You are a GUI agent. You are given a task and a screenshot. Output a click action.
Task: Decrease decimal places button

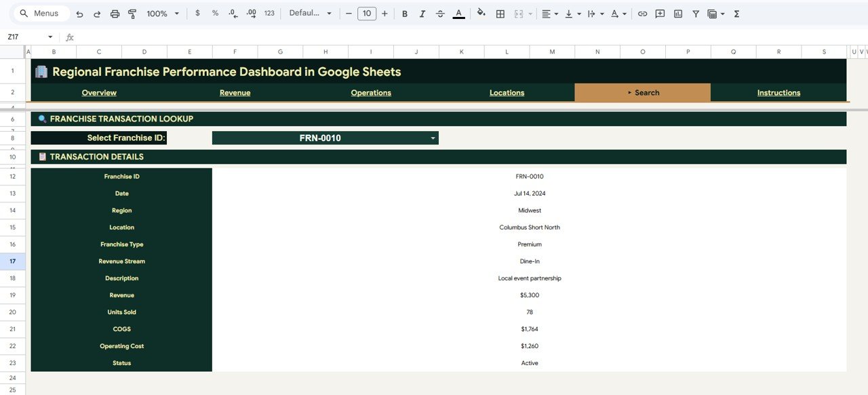pos(233,14)
